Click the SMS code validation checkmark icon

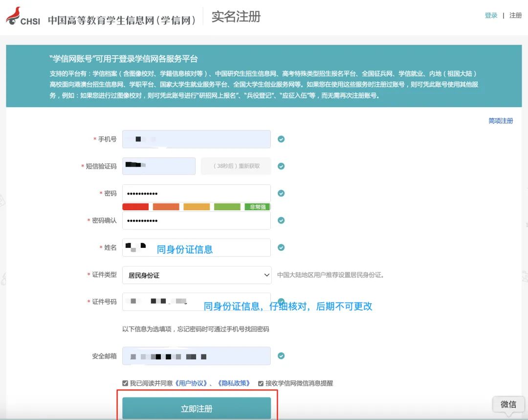coord(281,166)
